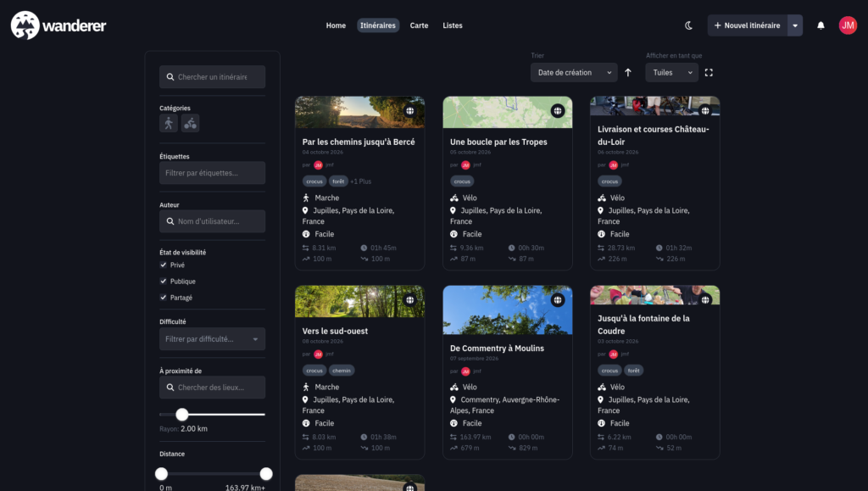This screenshot has height=491, width=868.
Task: Click globe icon on Vers le sud-ouest card
Action: coord(409,300)
